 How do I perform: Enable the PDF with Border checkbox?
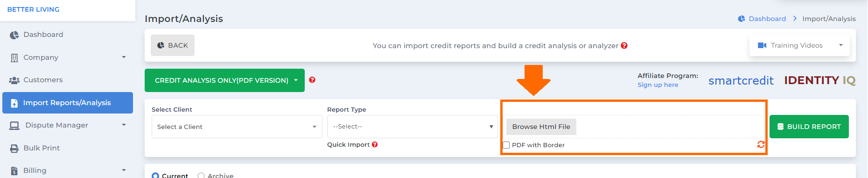[506, 145]
